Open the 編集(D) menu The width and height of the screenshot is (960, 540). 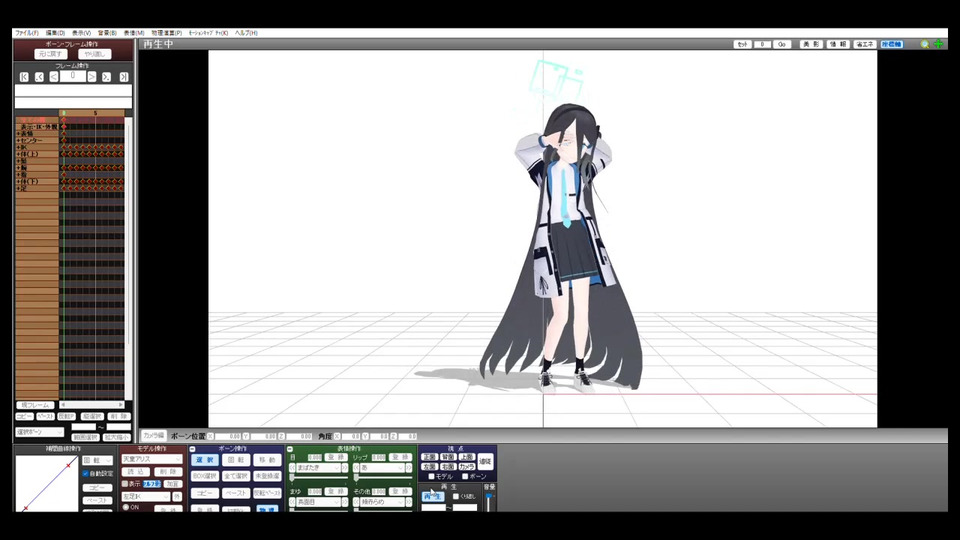tap(55, 33)
